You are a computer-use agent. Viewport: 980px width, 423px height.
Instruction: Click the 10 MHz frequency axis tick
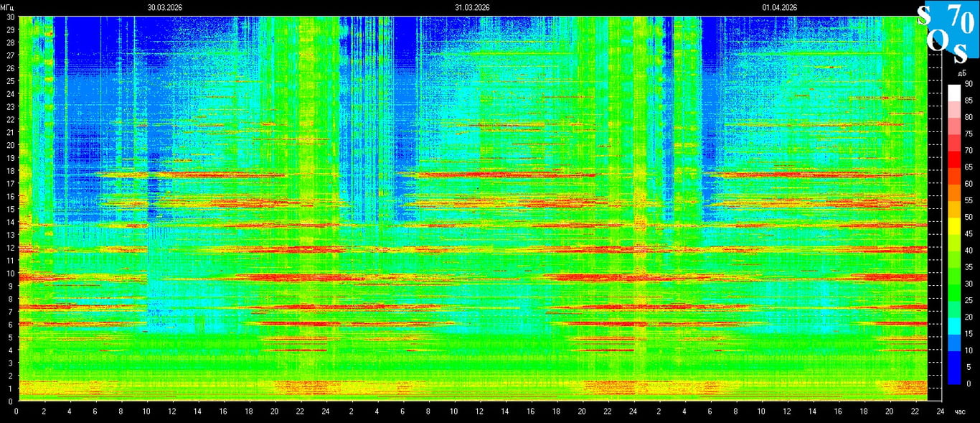click(x=10, y=273)
